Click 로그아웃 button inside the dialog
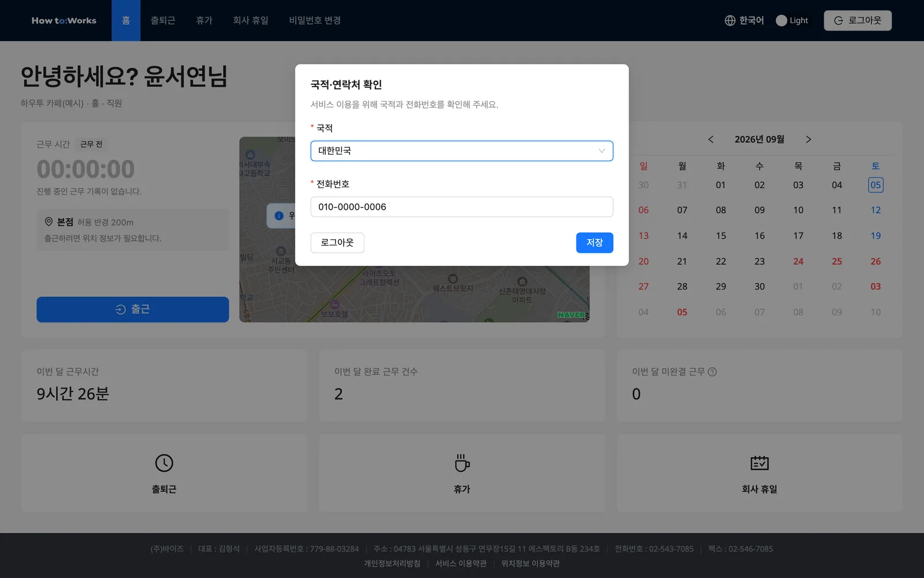924x578 pixels. (x=337, y=243)
